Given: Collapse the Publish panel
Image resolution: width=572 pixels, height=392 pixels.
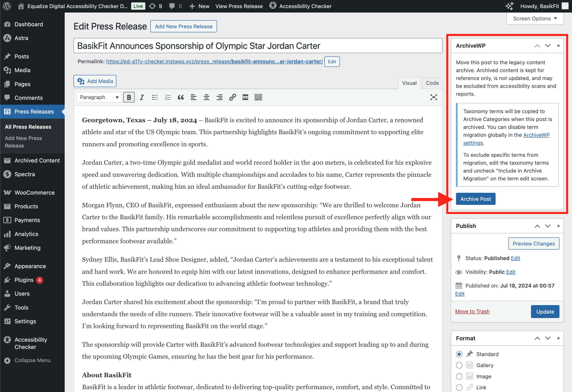Looking at the screenshot, I should [x=558, y=226].
